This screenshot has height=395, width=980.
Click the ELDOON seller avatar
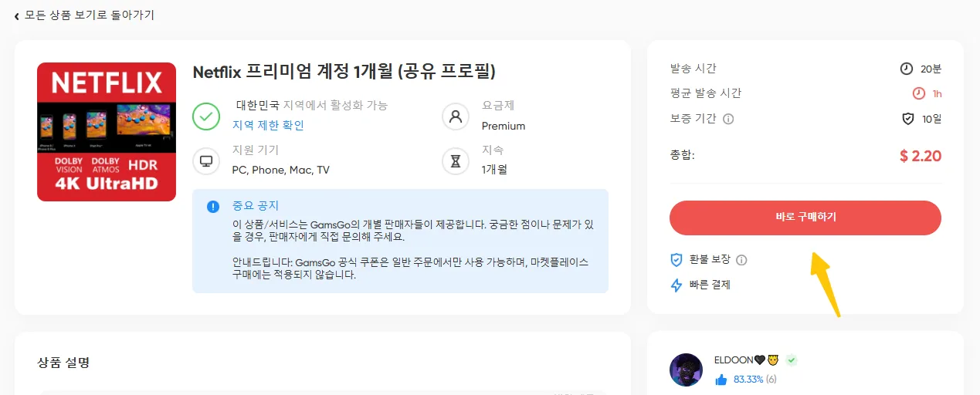(686, 370)
